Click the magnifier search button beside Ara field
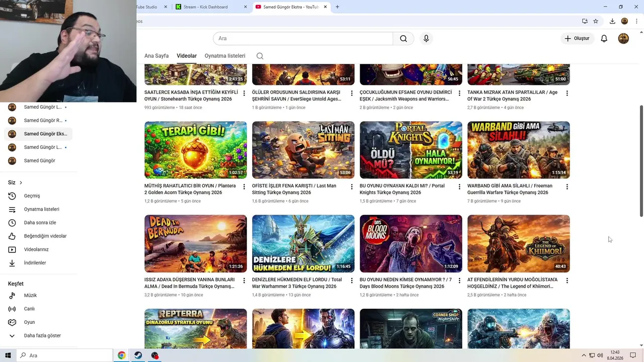Screen dimensions: 644x362 coord(404,39)
